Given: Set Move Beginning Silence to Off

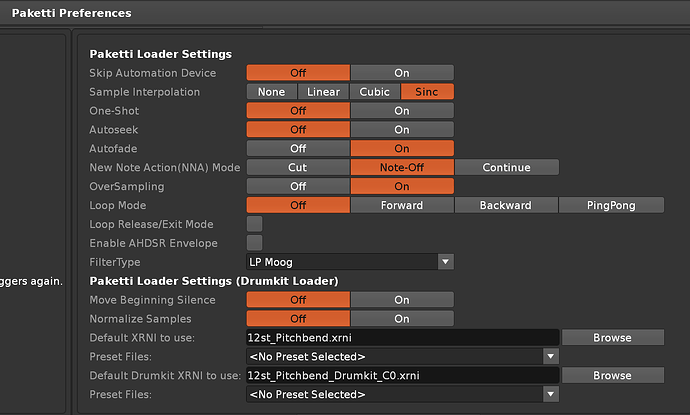Looking at the screenshot, I should tap(298, 300).
